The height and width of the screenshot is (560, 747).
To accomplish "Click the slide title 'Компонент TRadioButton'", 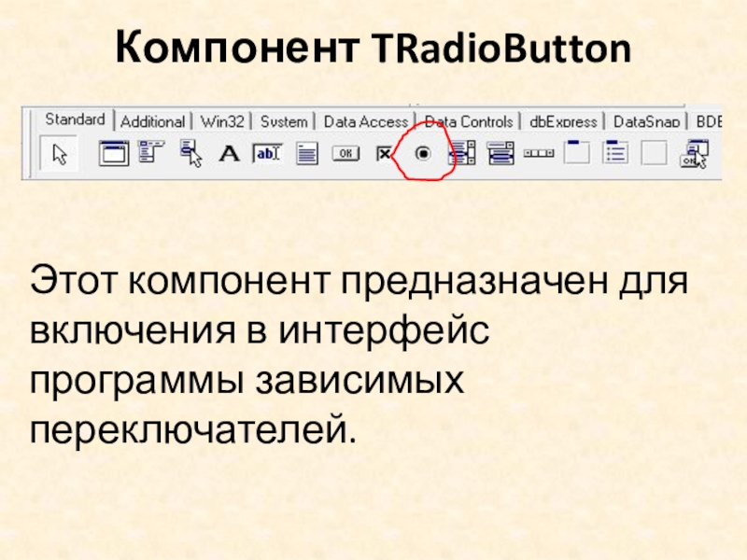I will coord(373,48).
